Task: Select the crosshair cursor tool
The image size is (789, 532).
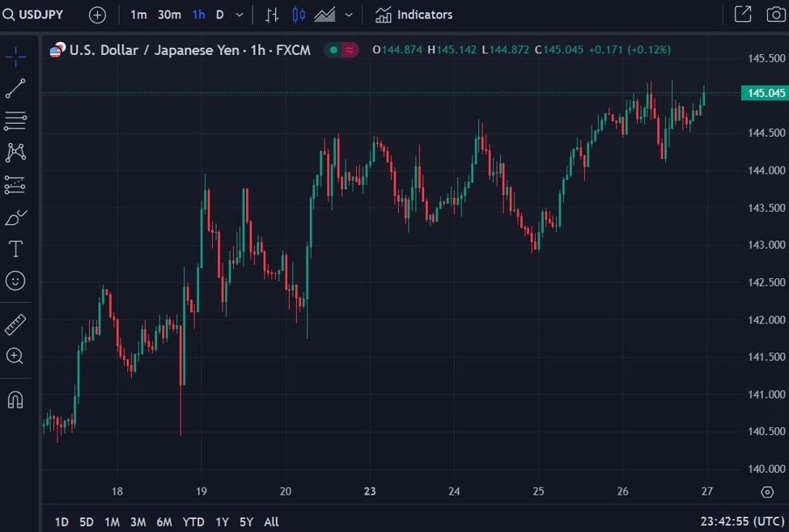Action: pyautogui.click(x=15, y=57)
